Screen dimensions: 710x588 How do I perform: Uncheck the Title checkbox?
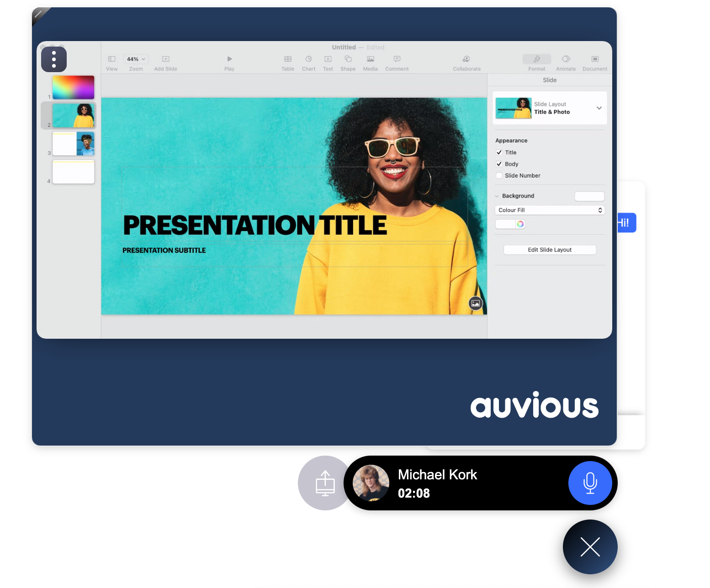[499, 152]
